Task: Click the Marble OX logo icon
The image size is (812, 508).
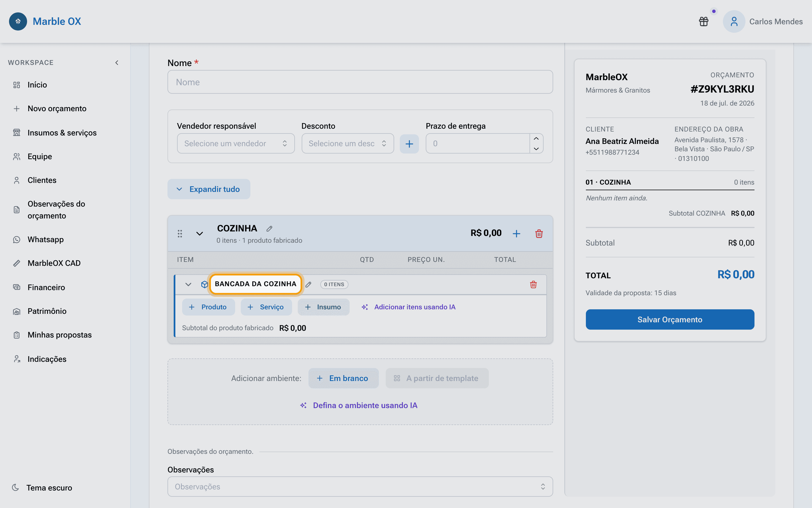Action: tap(18, 21)
